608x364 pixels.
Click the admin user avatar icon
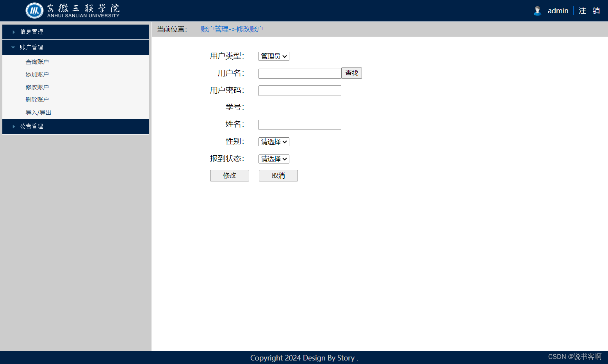537,11
